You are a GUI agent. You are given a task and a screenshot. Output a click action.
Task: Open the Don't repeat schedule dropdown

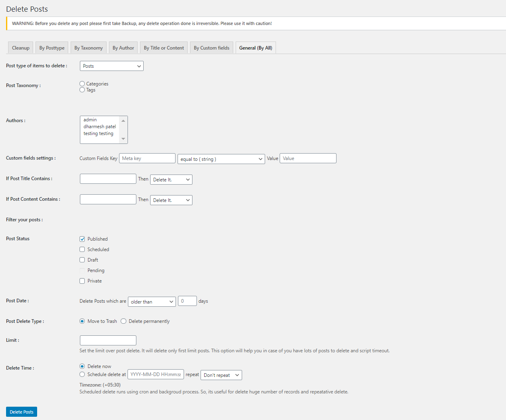pos(221,375)
